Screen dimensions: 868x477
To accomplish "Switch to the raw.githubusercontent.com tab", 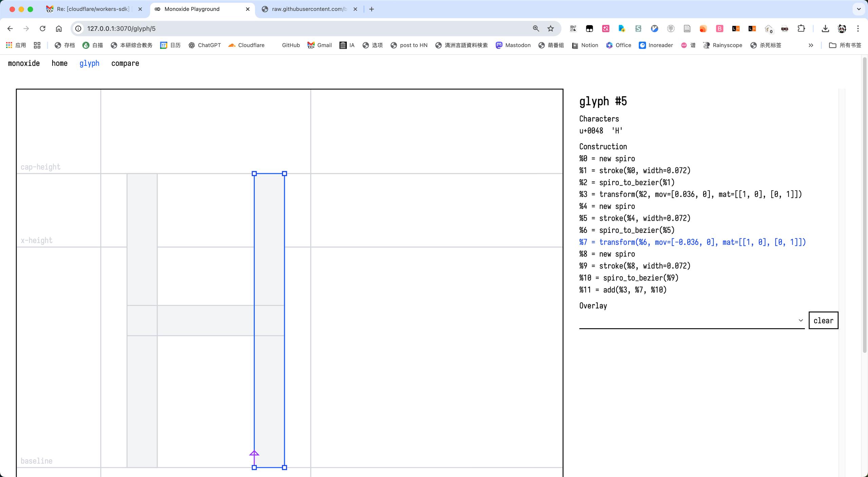I will pos(309,9).
